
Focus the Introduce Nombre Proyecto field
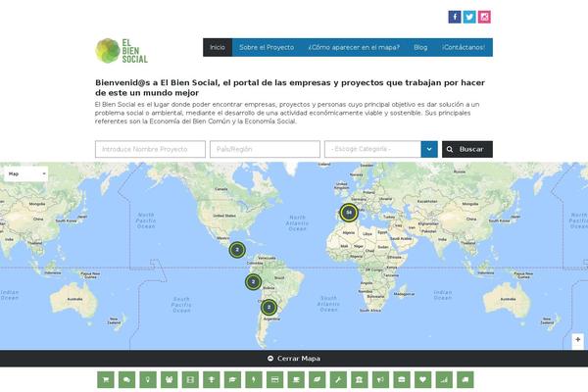pyautogui.click(x=150, y=149)
